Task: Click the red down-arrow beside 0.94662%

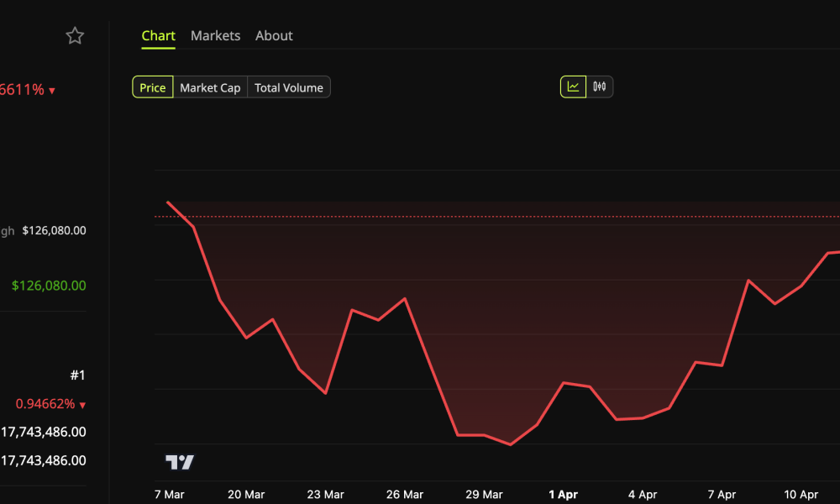Action: [81, 404]
